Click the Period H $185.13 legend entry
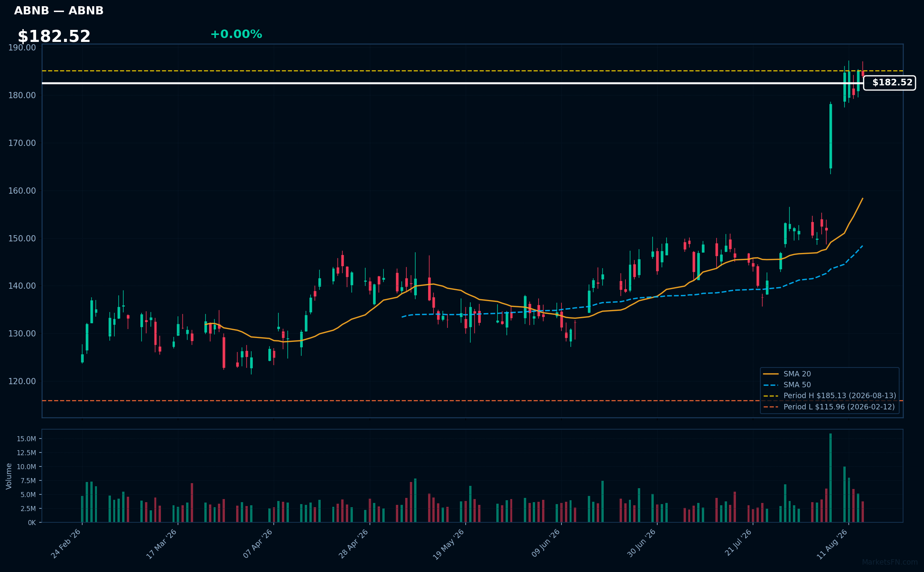Viewport: 924px width, 572px height. (x=830, y=395)
